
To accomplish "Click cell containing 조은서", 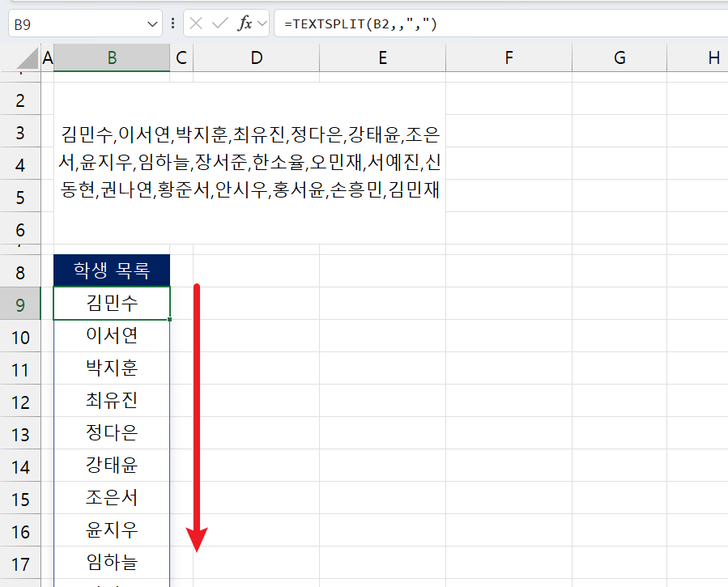I will 112,498.
